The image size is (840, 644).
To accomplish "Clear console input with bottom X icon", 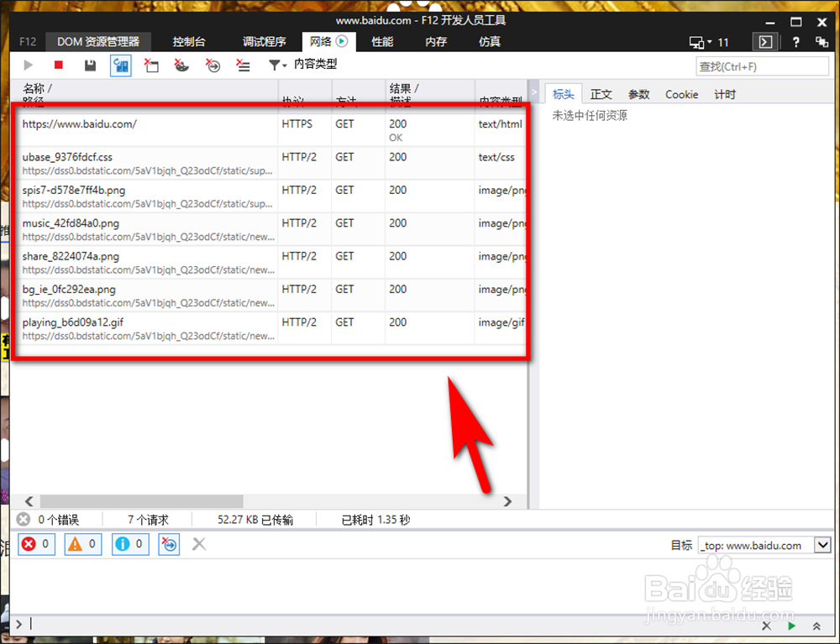I will tap(767, 626).
